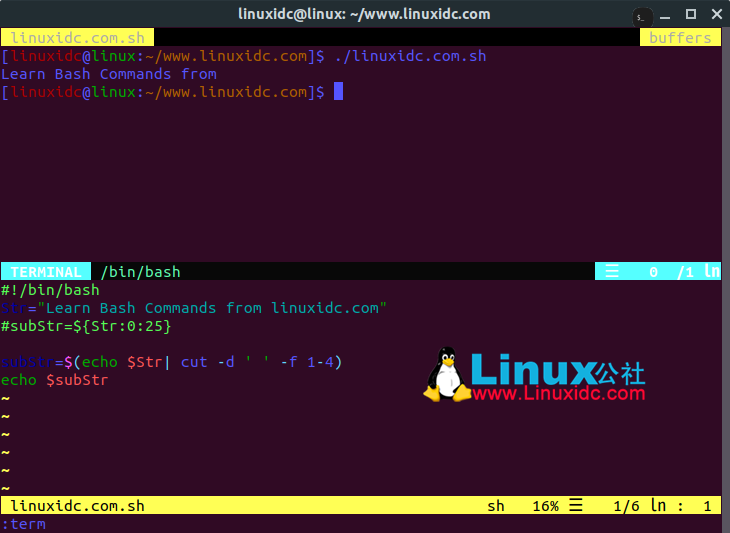Viewport: 730px width, 533px height.
Task: Select the linuxidc.com.sh buffer tab
Action: [77, 38]
